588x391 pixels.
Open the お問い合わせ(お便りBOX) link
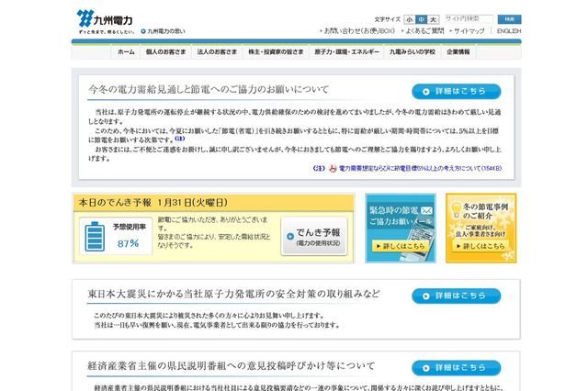pyautogui.click(x=357, y=31)
